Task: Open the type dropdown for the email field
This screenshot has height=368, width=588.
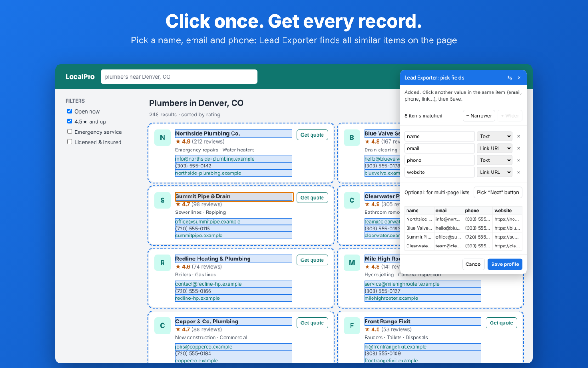Action: pyautogui.click(x=495, y=148)
